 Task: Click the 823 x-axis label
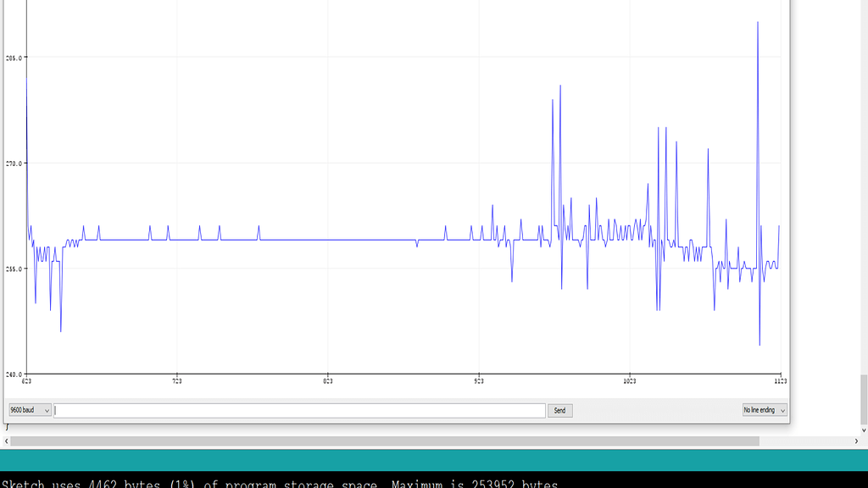(327, 380)
